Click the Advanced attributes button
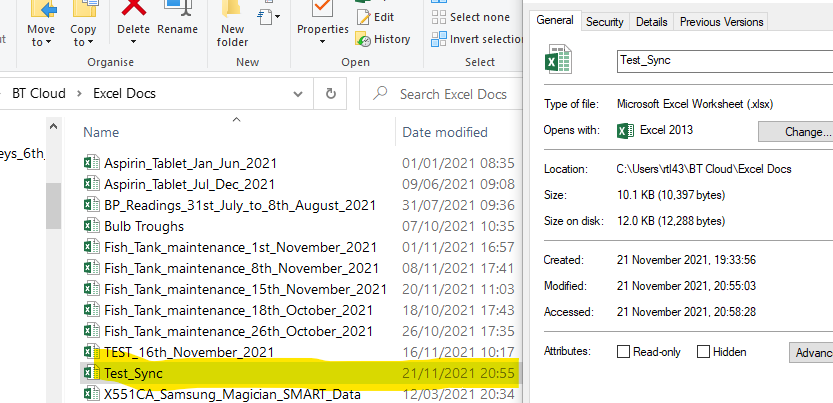This screenshot has height=403, width=833. (x=811, y=352)
